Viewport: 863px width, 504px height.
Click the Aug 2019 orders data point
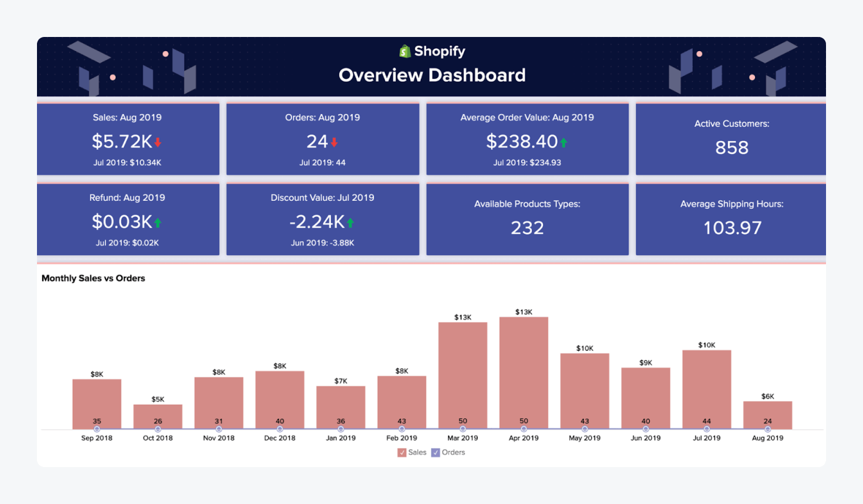point(767,429)
